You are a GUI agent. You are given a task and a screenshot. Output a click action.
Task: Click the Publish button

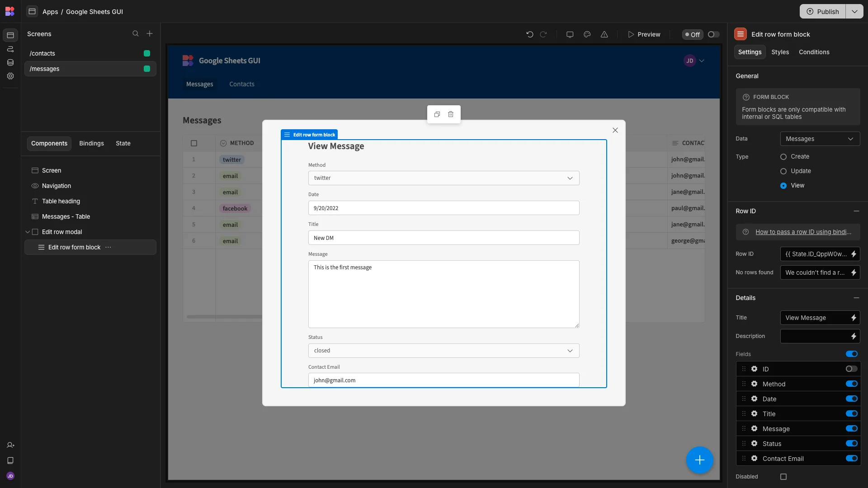(823, 11)
